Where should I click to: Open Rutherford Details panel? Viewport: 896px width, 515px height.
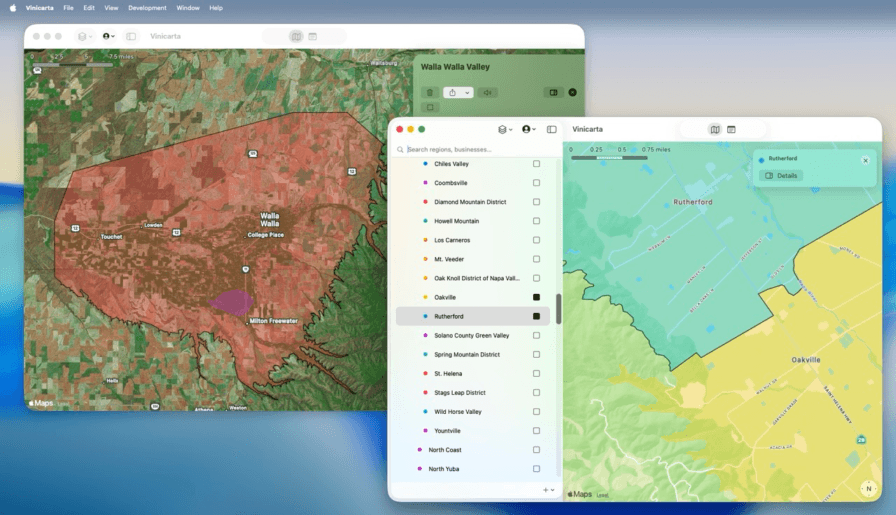pyautogui.click(x=781, y=175)
